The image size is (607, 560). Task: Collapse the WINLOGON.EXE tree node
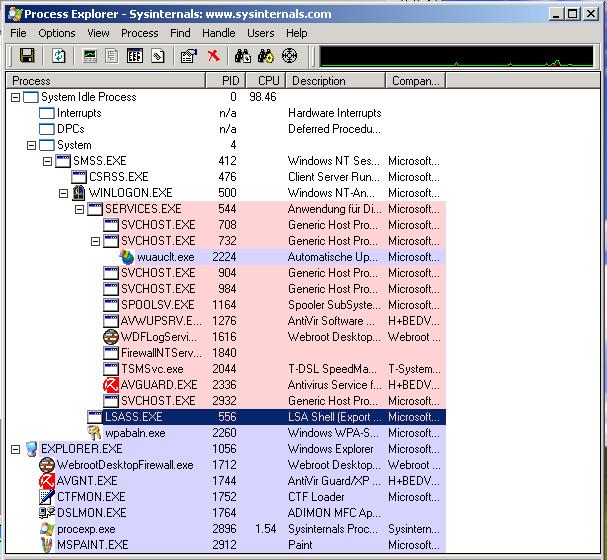[x=63, y=193]
